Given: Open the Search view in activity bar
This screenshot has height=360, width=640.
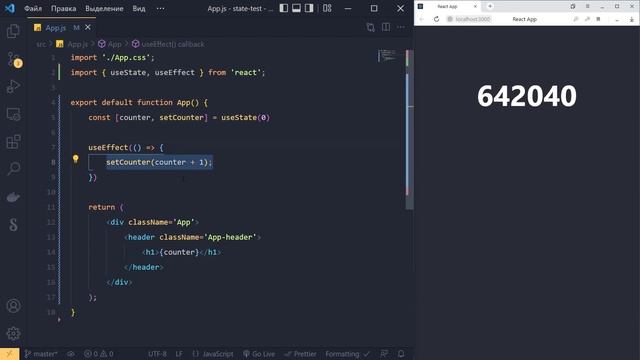Looking at the screenshot, I should (13, 169).
